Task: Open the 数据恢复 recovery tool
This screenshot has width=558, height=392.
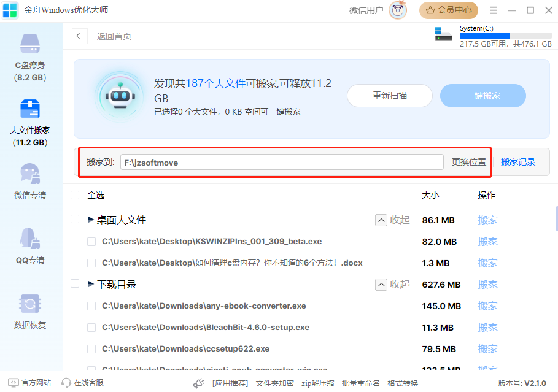Action: 30,304
